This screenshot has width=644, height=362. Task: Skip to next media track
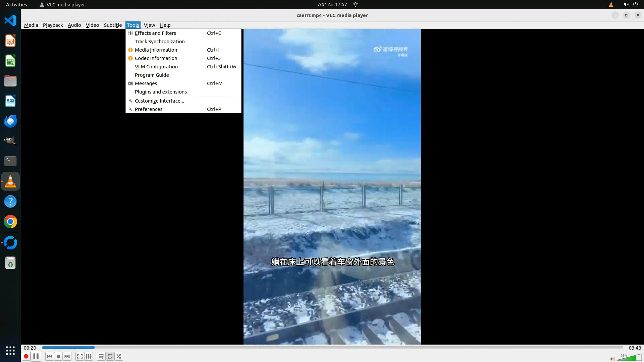point(67,356)
